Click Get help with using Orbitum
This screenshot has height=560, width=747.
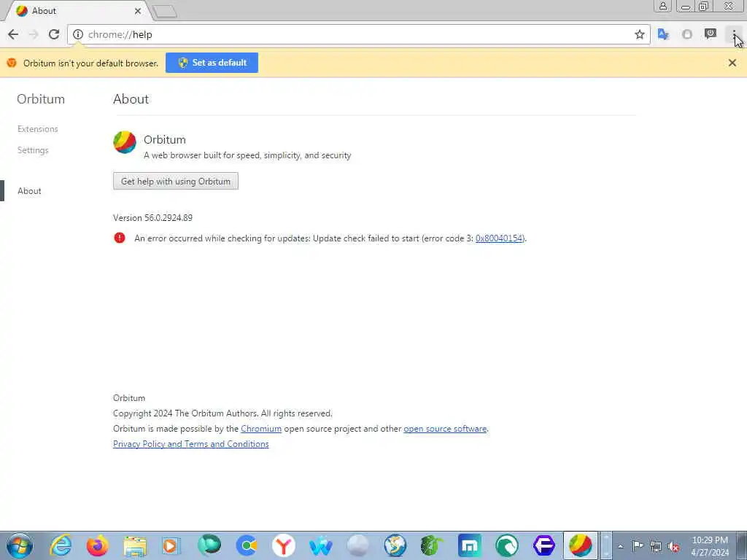[x=176, y=182]
